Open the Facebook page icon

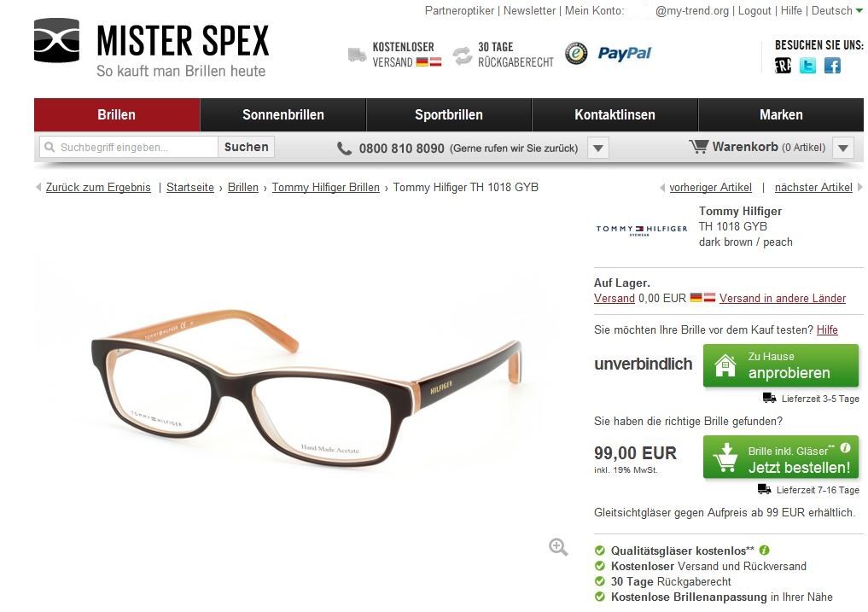pos(832,66)
